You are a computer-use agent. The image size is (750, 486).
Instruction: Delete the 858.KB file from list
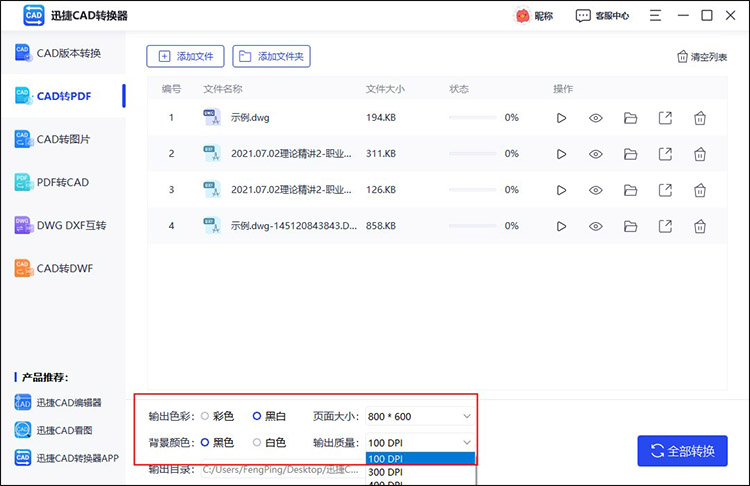(x=700, y=226)
